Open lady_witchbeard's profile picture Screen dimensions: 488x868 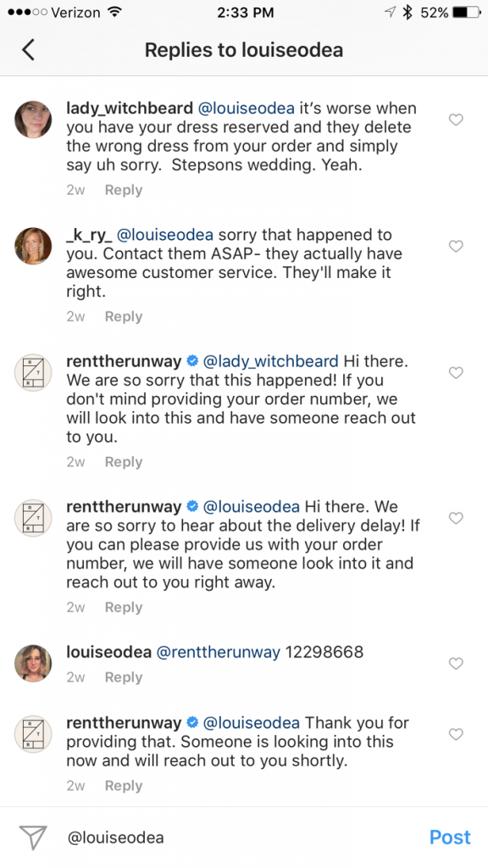click(33, 120)
